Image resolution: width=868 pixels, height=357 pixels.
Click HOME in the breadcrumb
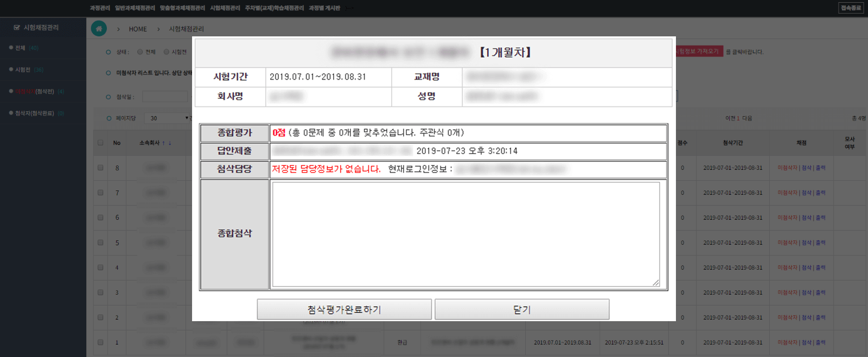click(138, 29)
